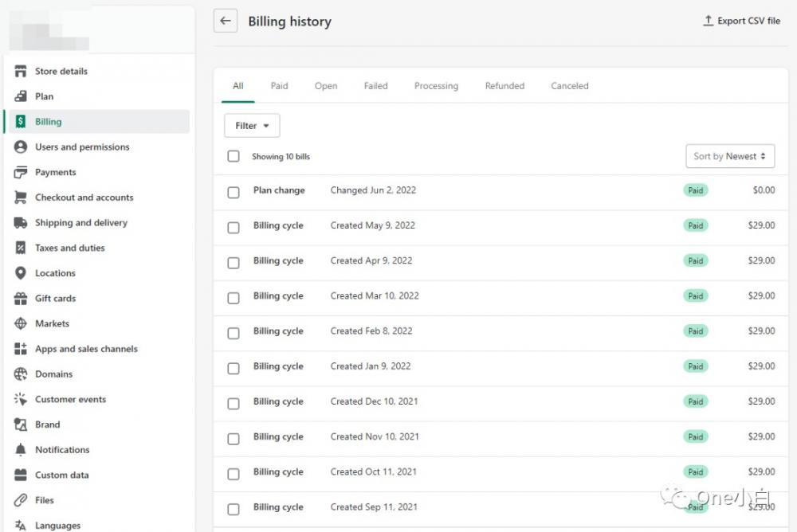
Task: Check the Jan 9, 2022 billing cycle
Action: click(x=234, y=368)
